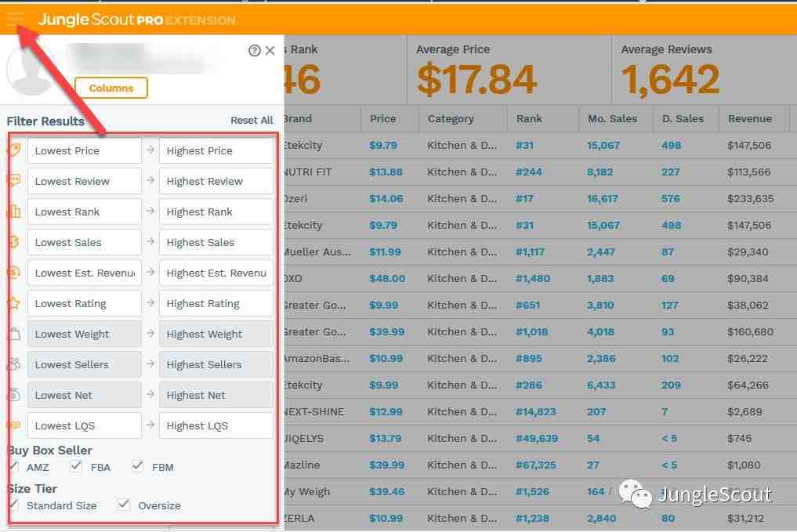
Task: Click the sales box icon
Action: pos(14,242)
